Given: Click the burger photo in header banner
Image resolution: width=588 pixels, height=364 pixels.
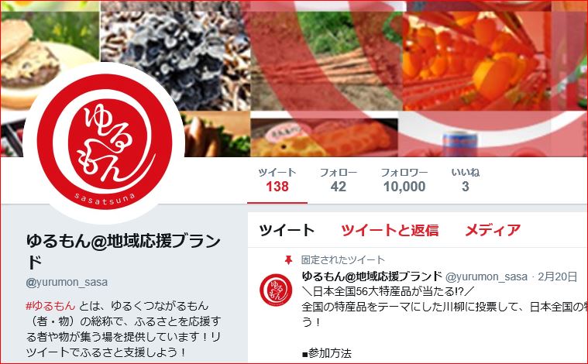Looking at the screenshot, I should pos(47,60).
